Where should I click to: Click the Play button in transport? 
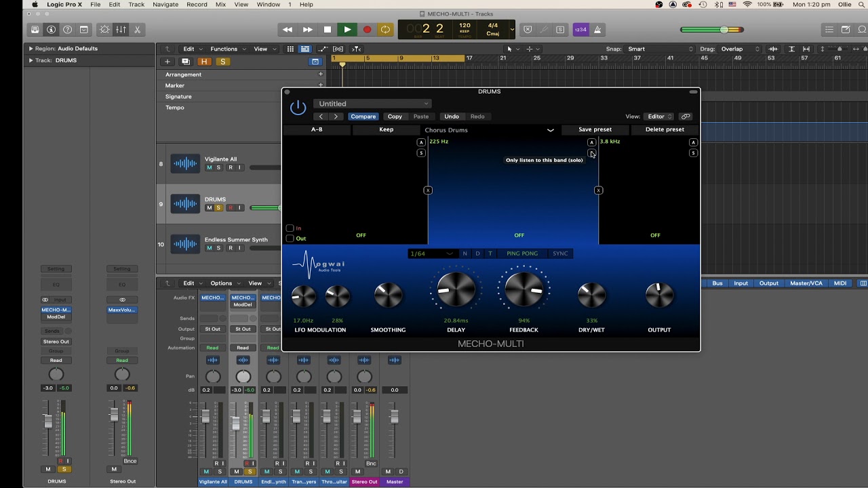pos(347,30)
